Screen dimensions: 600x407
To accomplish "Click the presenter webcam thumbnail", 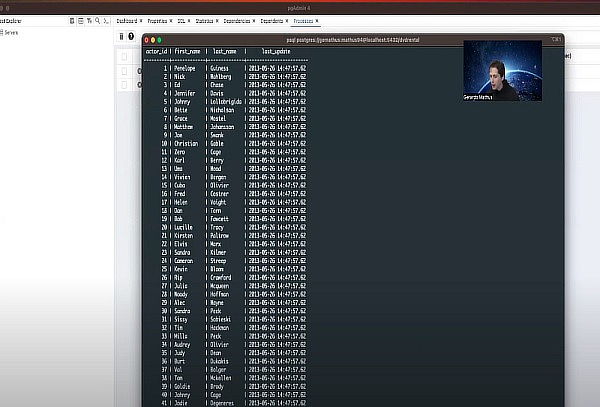I will 502,71.
